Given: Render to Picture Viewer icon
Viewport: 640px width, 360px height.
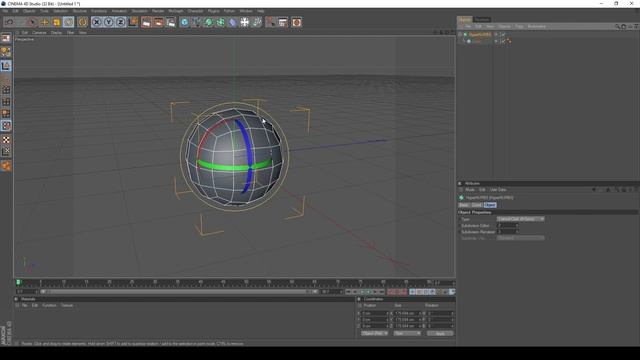Looking at the screenshot, I should 158,22.
